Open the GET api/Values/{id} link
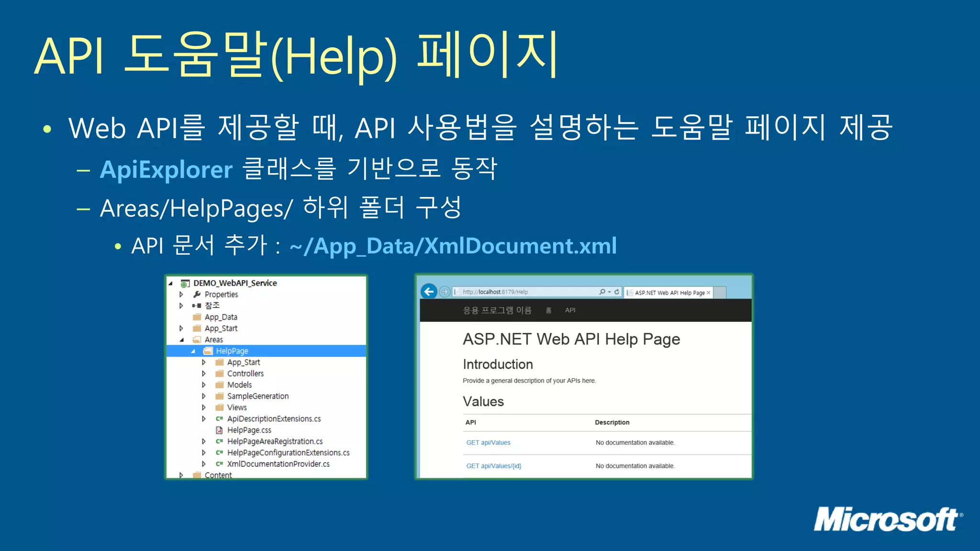980x551 pixels. pos(493,466)
